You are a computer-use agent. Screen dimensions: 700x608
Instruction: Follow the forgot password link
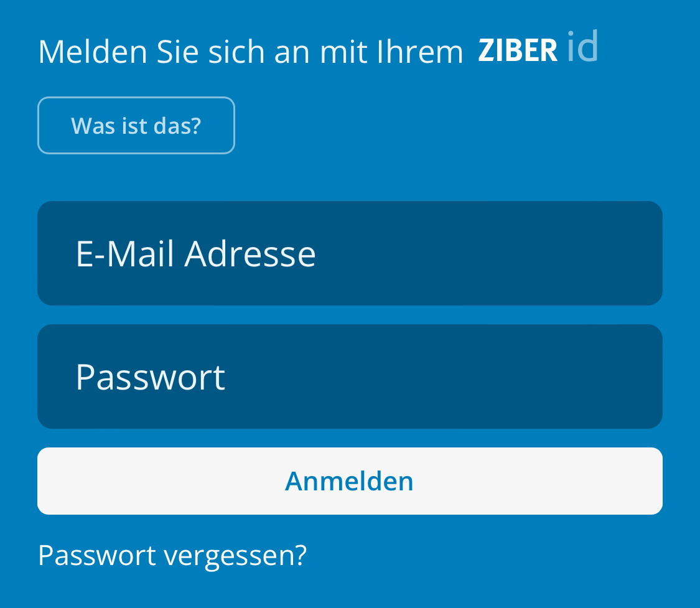pos(172,556)
